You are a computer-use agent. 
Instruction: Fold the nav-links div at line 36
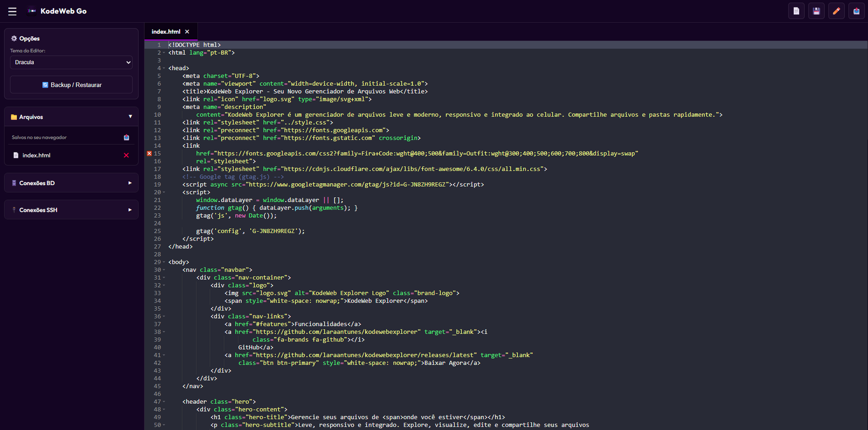pyautogui.click(x=164, y=317)
